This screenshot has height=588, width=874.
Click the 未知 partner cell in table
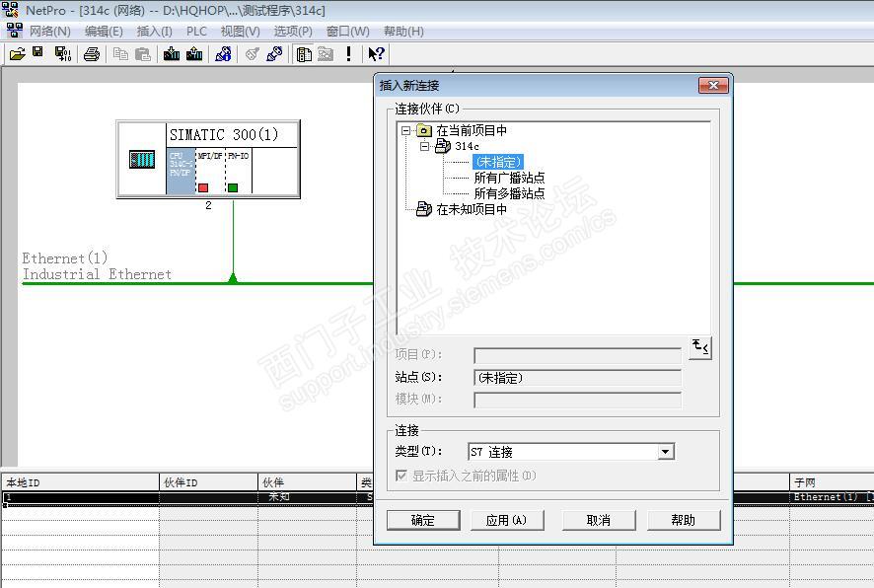click(307, 497)
